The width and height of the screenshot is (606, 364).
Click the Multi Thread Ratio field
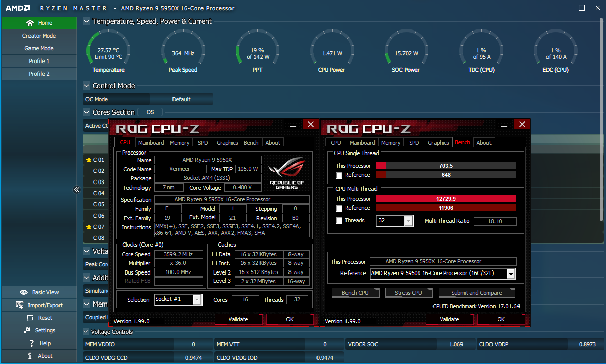495,221
